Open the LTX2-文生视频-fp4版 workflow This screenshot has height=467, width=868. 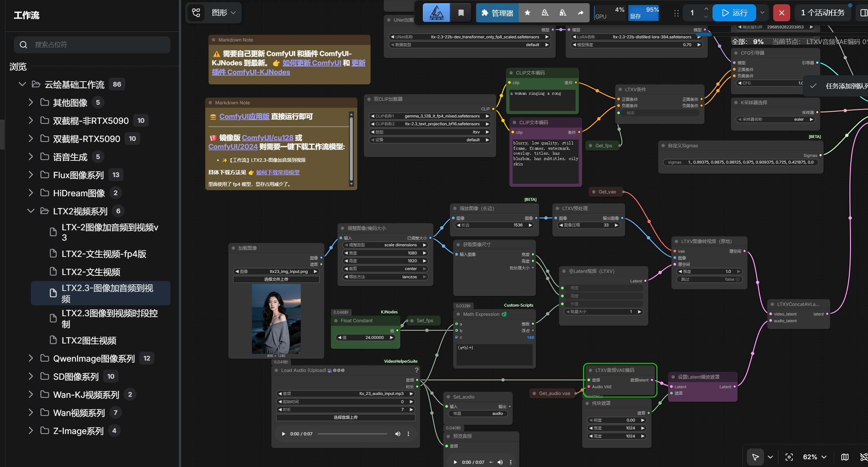point(104,254)
